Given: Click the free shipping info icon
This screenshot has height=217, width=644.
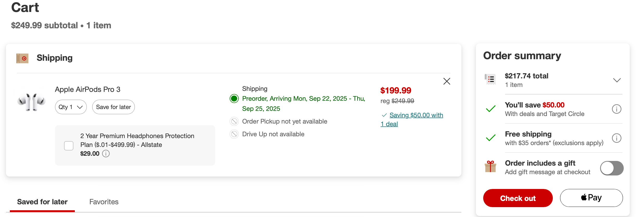Looking at the screenshot, I should pyautogui.click(x=616, y=138).
